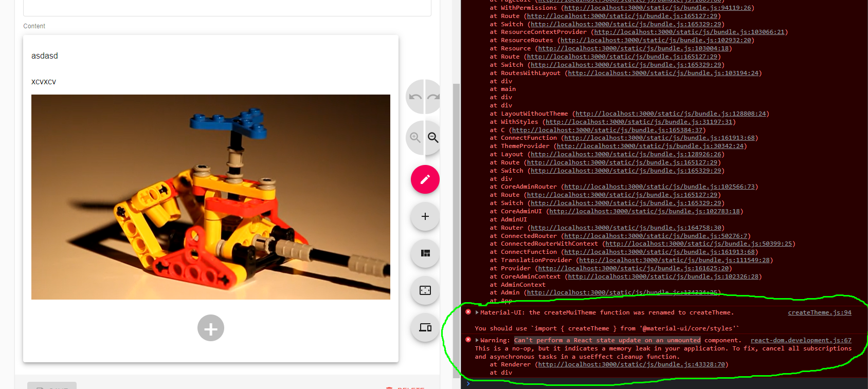868x389 pixels.
Task: Add a new cell with the grey plus circle
Action: pyautogui.click(x=211, y=328)
